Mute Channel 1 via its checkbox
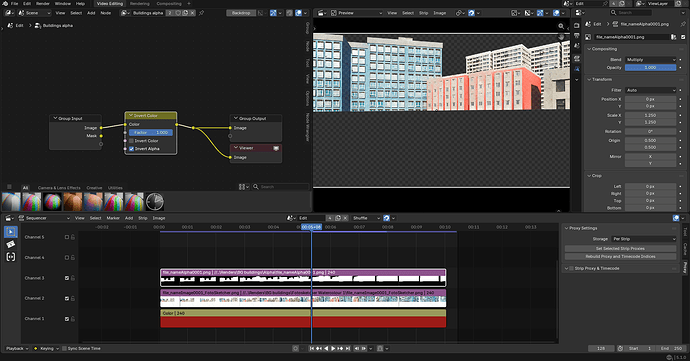 pyautogui.click(x=67, y=319)
